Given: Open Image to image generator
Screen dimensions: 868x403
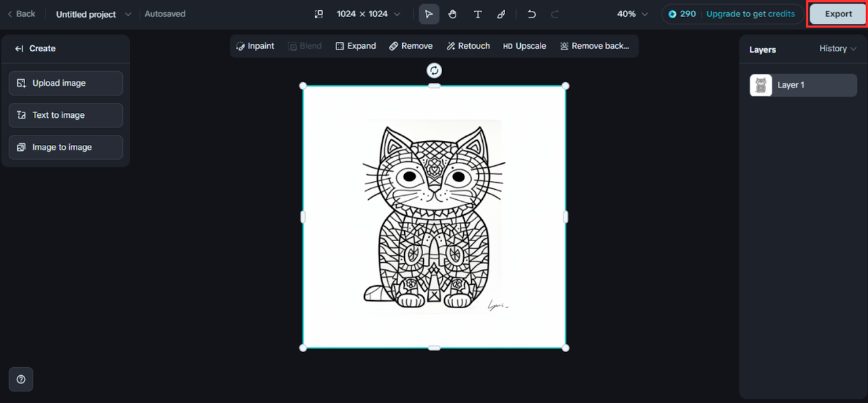Looking at the screenshot, I should 66,147.
